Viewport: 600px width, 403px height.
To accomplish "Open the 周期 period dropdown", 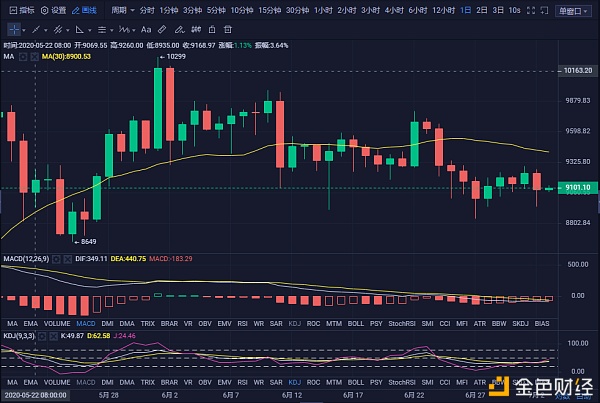I will coord(123,10).
